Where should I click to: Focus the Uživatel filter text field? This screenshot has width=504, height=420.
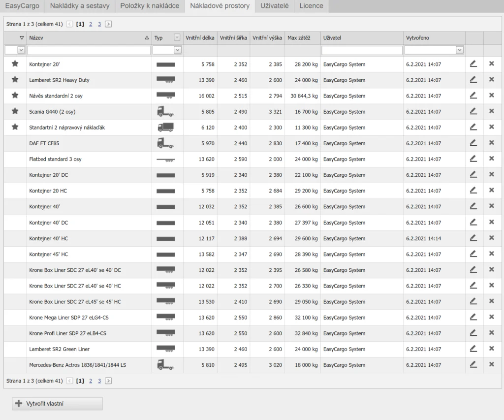coord(362,50)
